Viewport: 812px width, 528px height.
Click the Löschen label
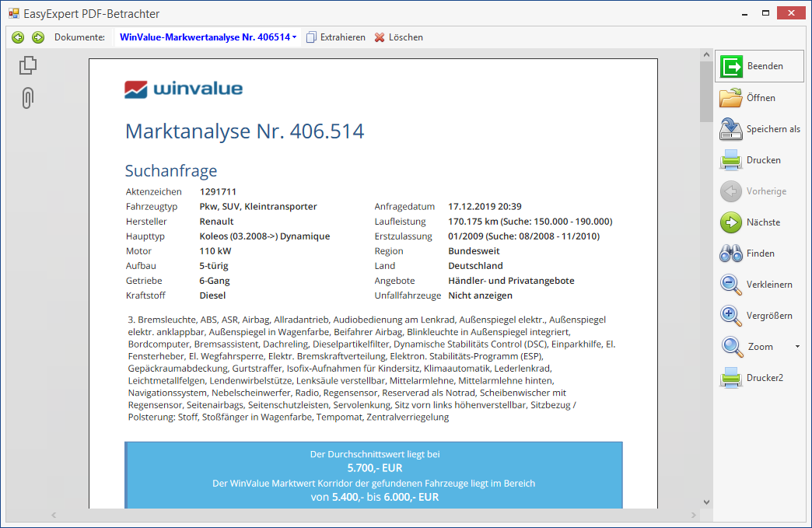point(405,37)
